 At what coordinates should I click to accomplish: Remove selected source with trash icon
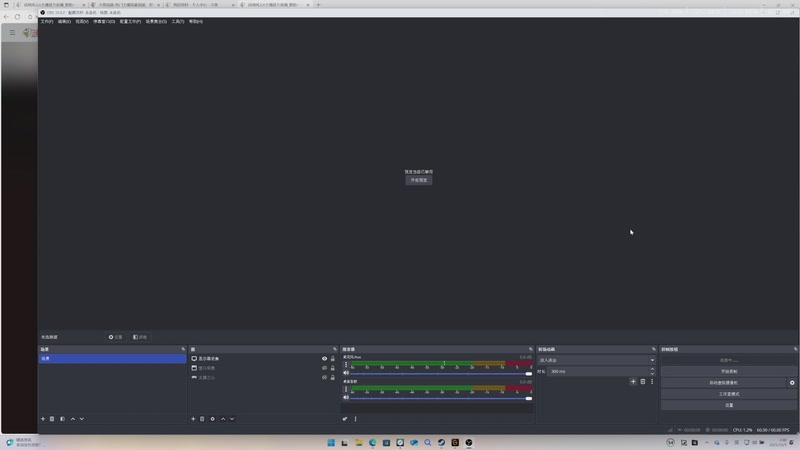pos(202,419)
